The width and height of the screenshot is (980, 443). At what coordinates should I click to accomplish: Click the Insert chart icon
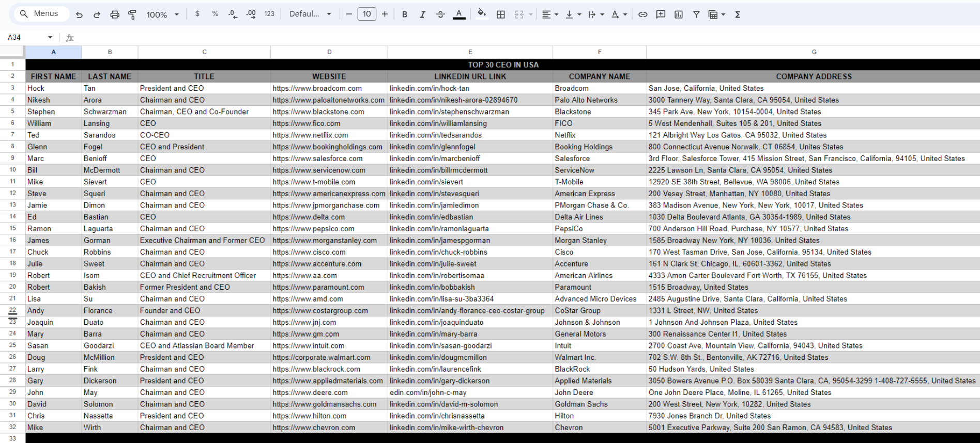pyautogui.click(x=679, y=14)
